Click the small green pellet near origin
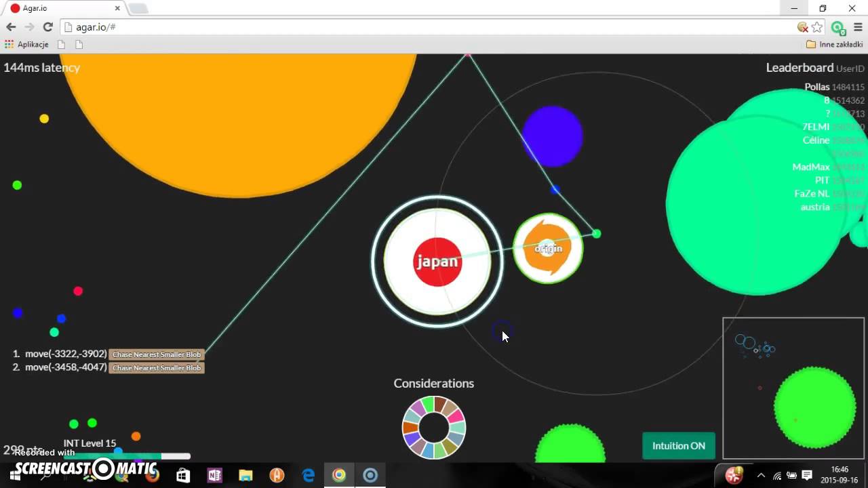The image size is (868, 488). (x=596, y=234)
